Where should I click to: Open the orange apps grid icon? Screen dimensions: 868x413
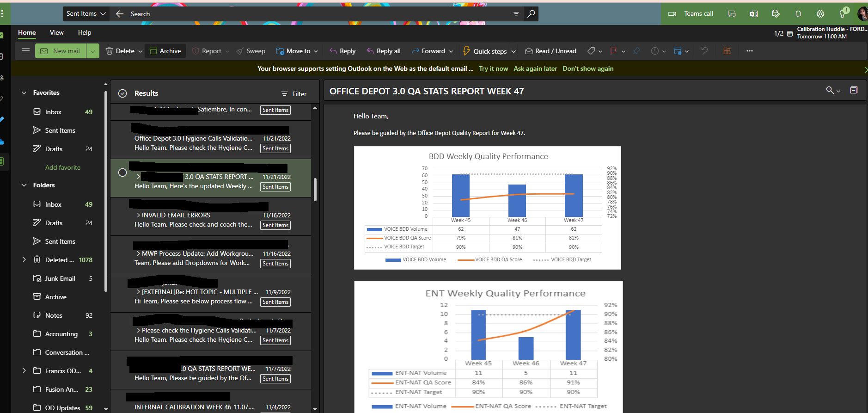(727, 51)
